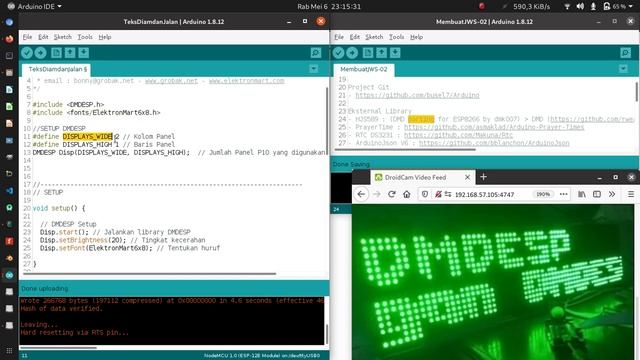Open Blender icon in the dock
Viewport: 640px width, 360px height.
click(9, 258)
